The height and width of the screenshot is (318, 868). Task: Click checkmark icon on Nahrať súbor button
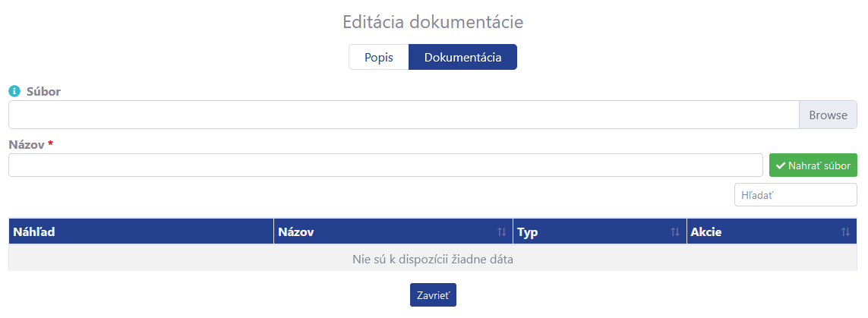(x=781, y=165)
